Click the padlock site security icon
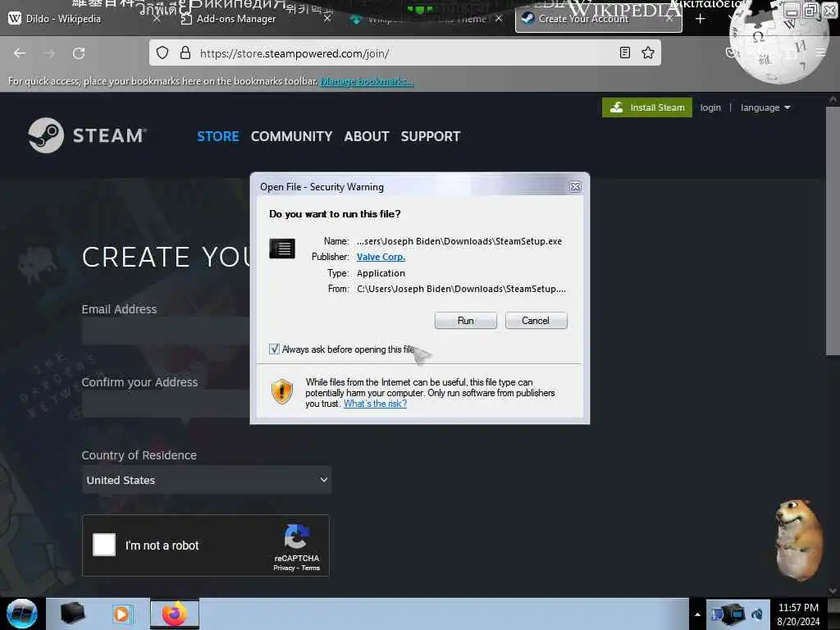The width and height of the screenshot is (840, 630). point(185,52)
